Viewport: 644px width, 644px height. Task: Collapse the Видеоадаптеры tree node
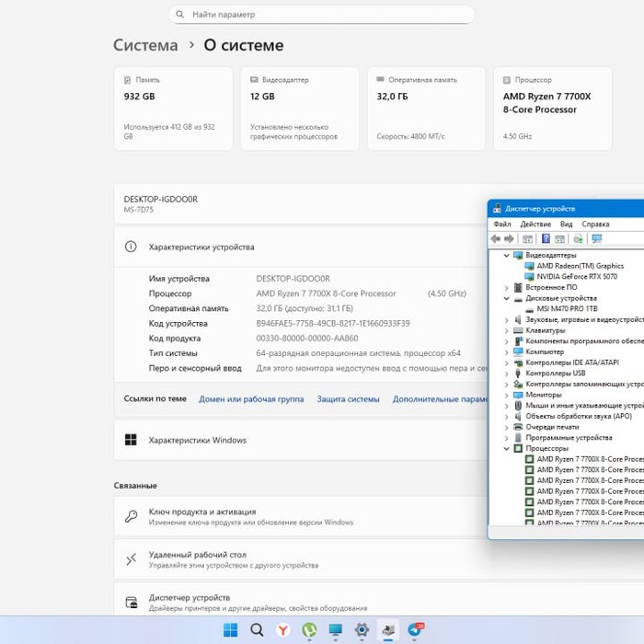pos(506,255)
